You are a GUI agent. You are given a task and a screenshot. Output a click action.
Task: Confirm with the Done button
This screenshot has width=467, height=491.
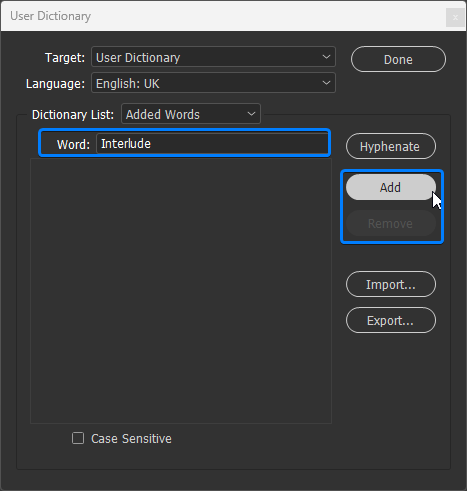tap(398, 59)
